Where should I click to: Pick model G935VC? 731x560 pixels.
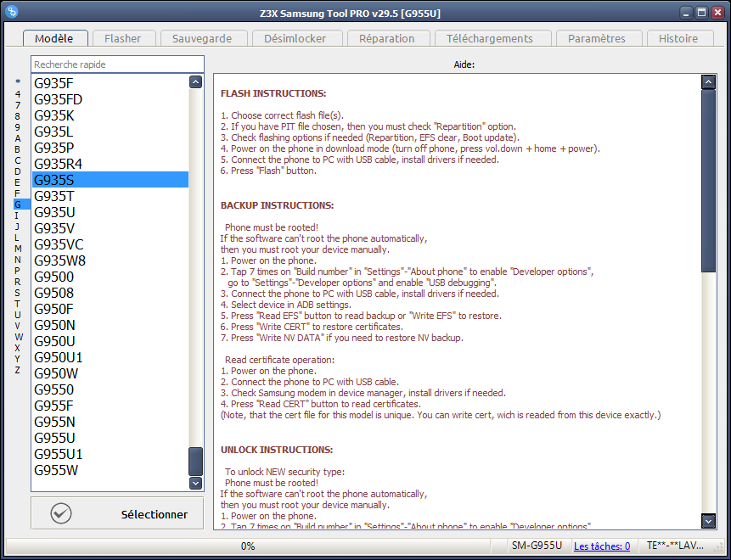[110, 244]
